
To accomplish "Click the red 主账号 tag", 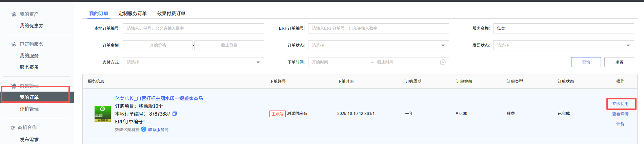I will pos(277,114).
